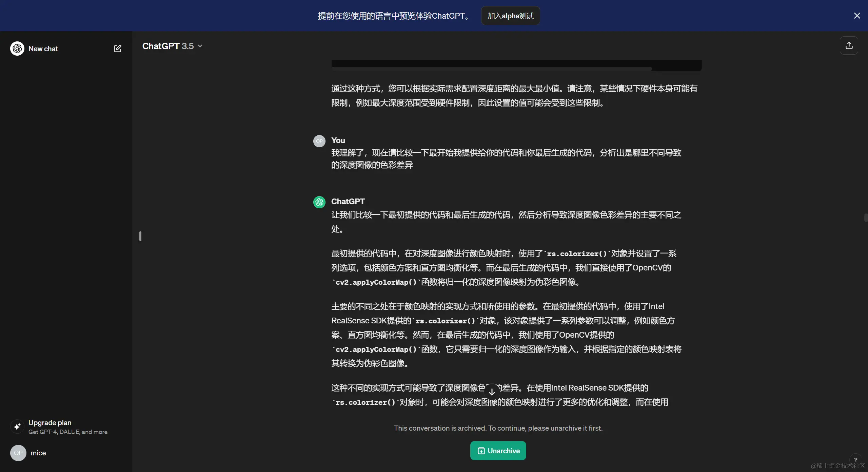Click the page vertical scrollbar thumb
This screenshot has width=868, height=472.
coord(866,218)
